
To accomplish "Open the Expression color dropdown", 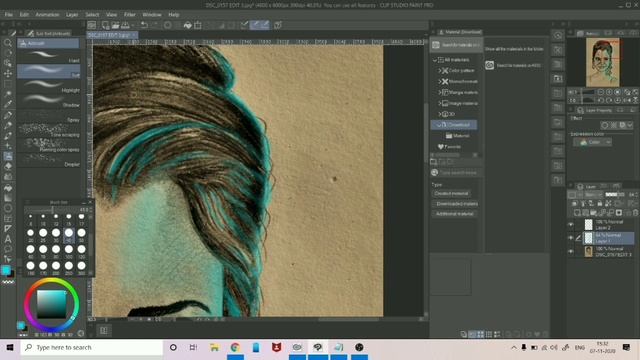I will [592, 142].
